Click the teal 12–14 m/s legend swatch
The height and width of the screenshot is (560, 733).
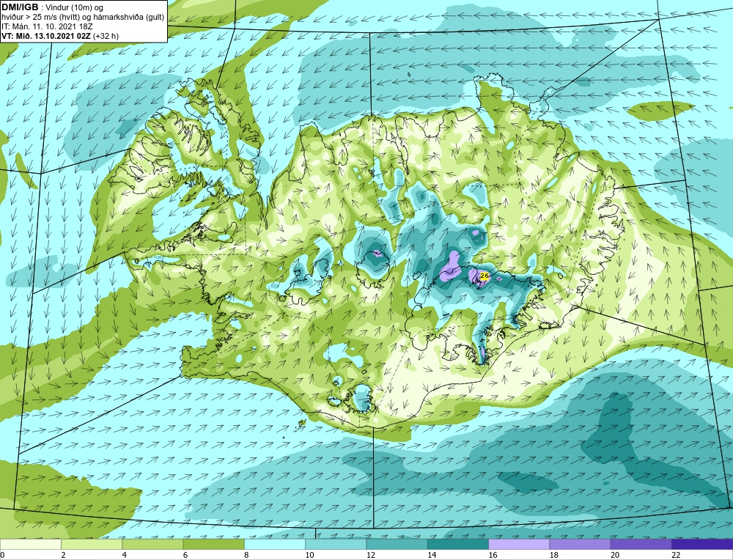(x=397, y=545)
